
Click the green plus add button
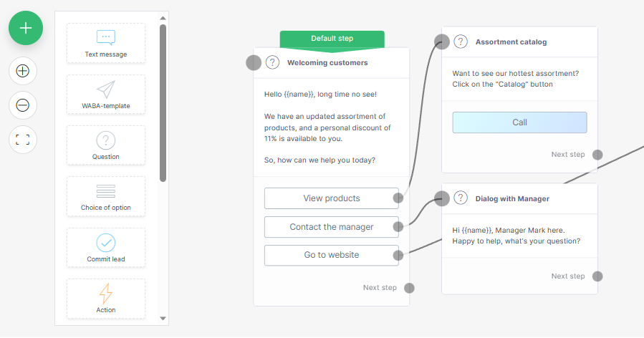pyautogui.click(x=26, y=28)
